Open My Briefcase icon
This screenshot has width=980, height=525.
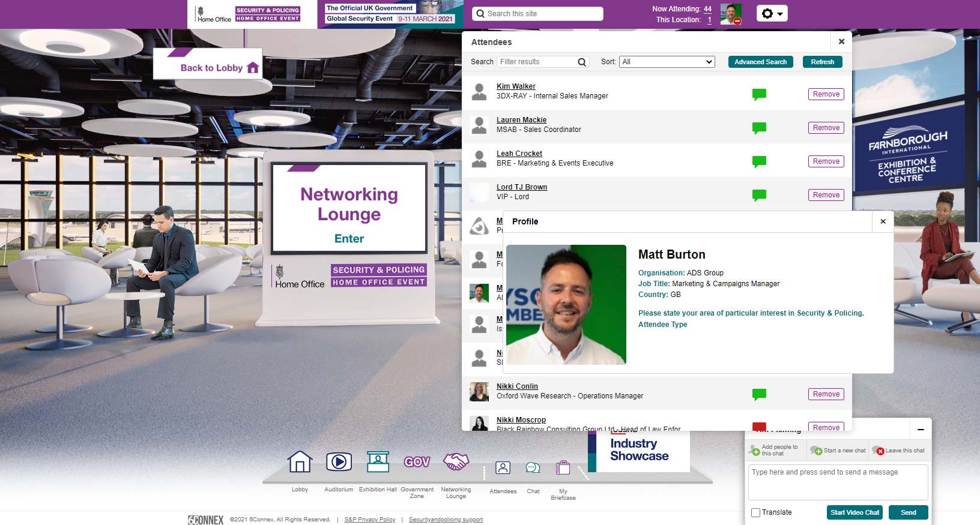(x=563, y=467)
